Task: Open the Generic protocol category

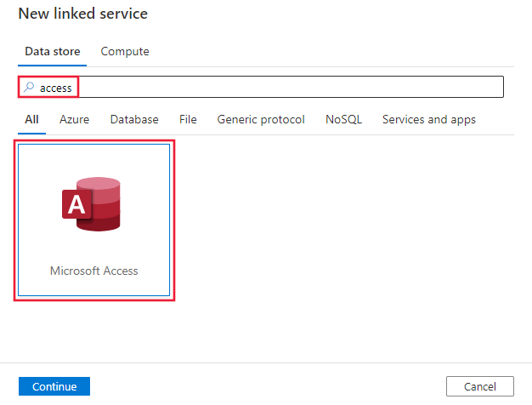Action: (x=261, y=119)
